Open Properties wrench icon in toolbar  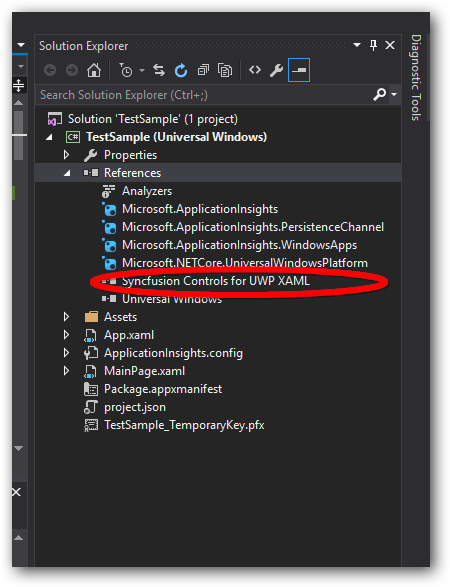pos(276,70)
